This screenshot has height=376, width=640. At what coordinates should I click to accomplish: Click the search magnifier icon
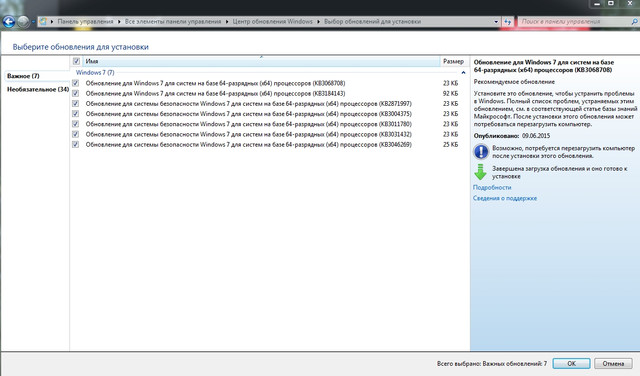tap(634, 22)
